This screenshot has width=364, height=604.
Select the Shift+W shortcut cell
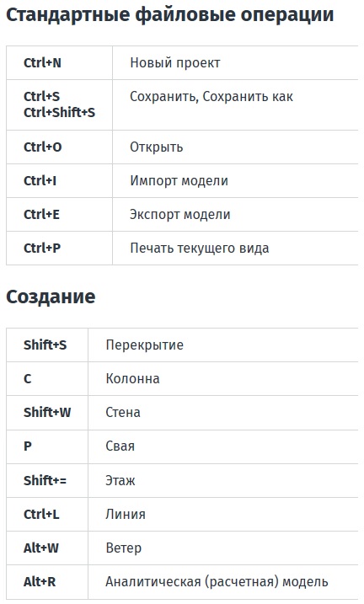tap(47, 413)
